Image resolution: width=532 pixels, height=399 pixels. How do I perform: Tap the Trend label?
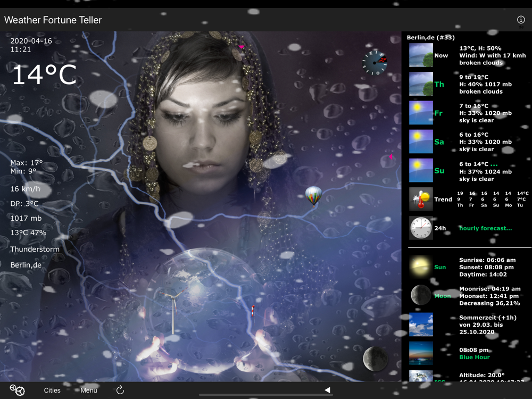coord(443,199)
